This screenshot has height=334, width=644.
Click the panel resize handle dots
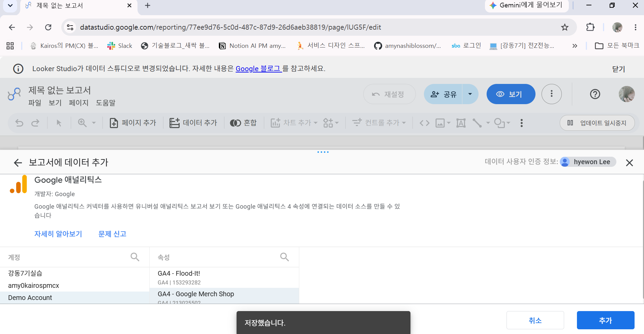tap(323, 152)
